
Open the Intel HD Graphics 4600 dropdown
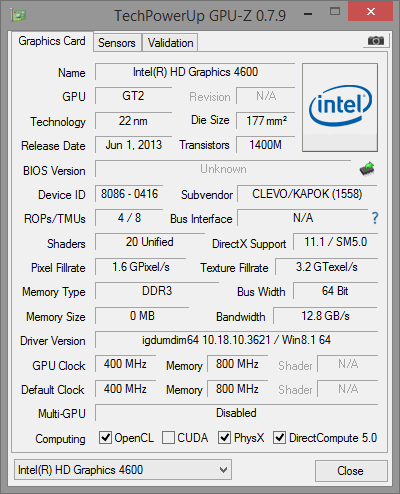[x=123, y=470]
